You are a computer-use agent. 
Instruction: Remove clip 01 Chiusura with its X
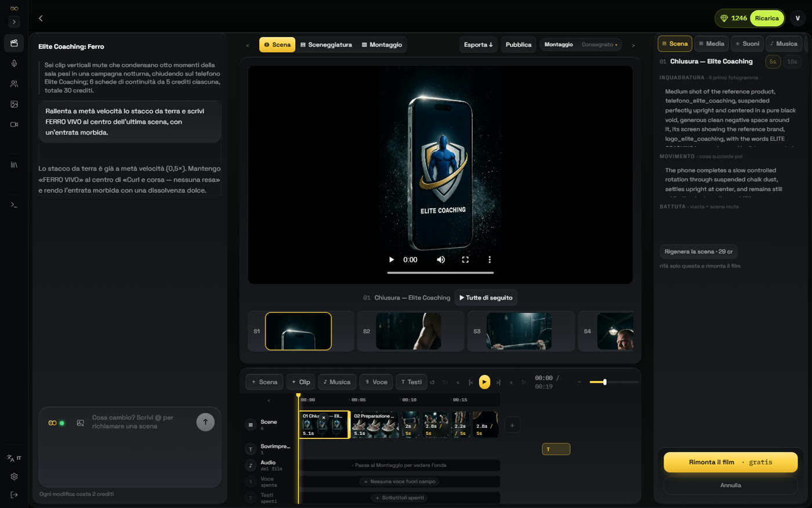click(324, 417)
